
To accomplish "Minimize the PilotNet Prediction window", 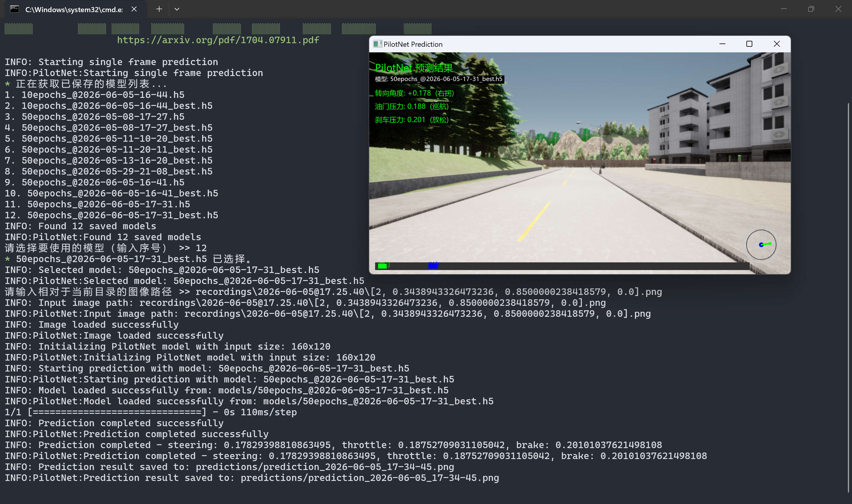I will click(722, 44).
